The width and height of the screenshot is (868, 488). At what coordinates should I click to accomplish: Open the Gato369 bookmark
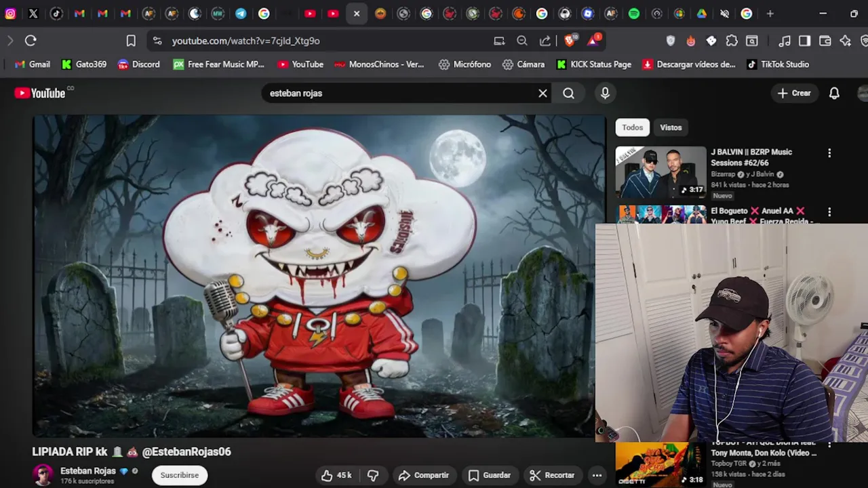point(84,64)
